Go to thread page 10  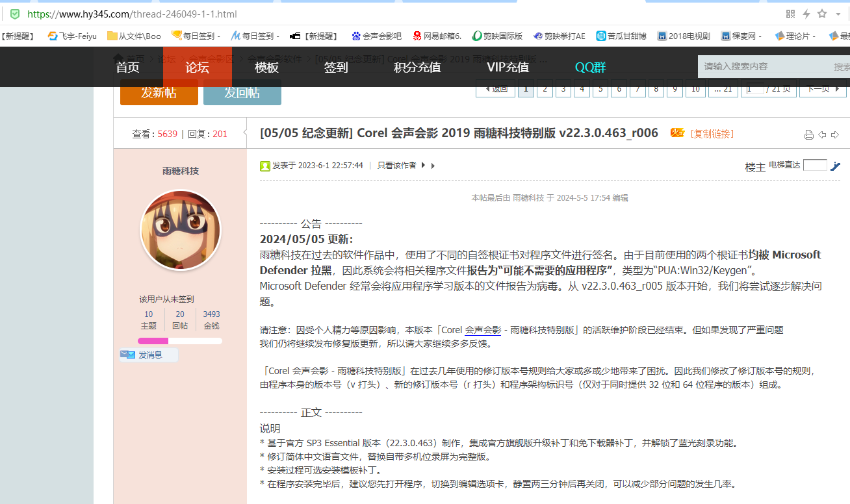tap(695, 89)
